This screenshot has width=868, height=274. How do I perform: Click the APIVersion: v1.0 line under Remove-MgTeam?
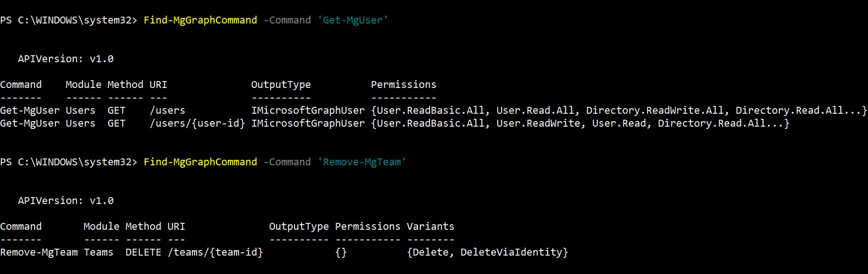pyautogui.click(x=65, y=201)
